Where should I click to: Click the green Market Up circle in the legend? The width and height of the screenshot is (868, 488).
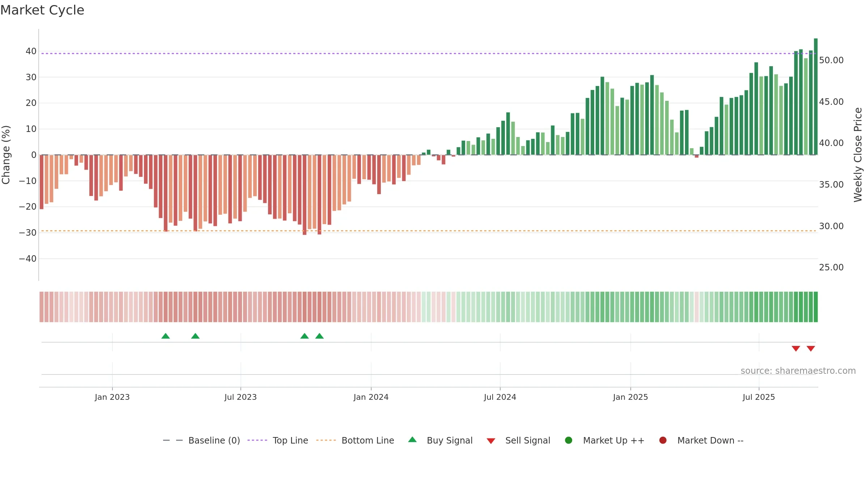click(569, 440)
